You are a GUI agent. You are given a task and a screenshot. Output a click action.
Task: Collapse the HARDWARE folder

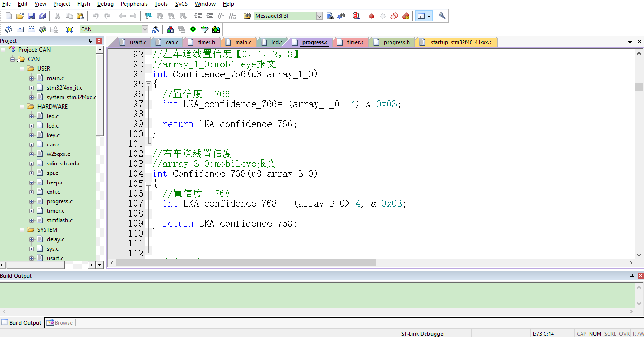point(22,106)
